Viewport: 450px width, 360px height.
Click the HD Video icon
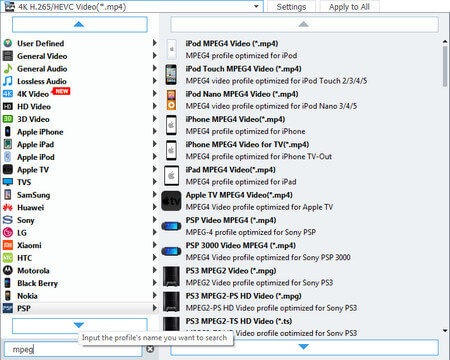tap(8, 106)
